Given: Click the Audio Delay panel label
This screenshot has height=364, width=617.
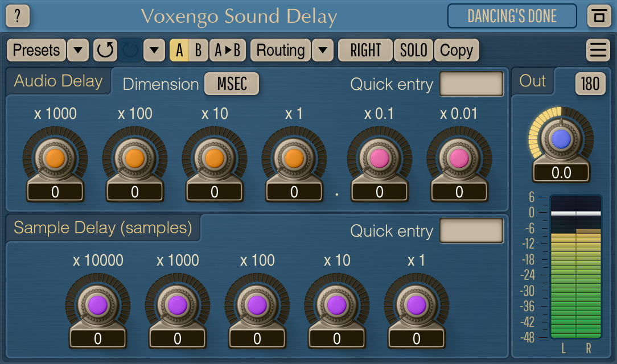Looking at the screenshot, I should point(58,81).
